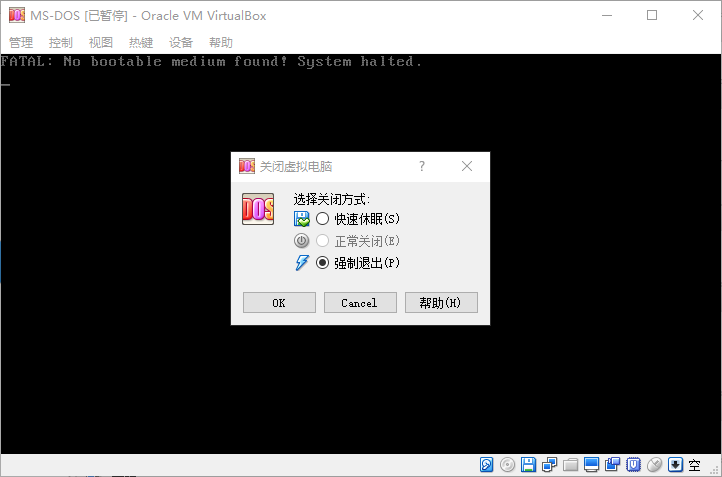Click the floppy disk status icon
722x477 pixels.
528,465
